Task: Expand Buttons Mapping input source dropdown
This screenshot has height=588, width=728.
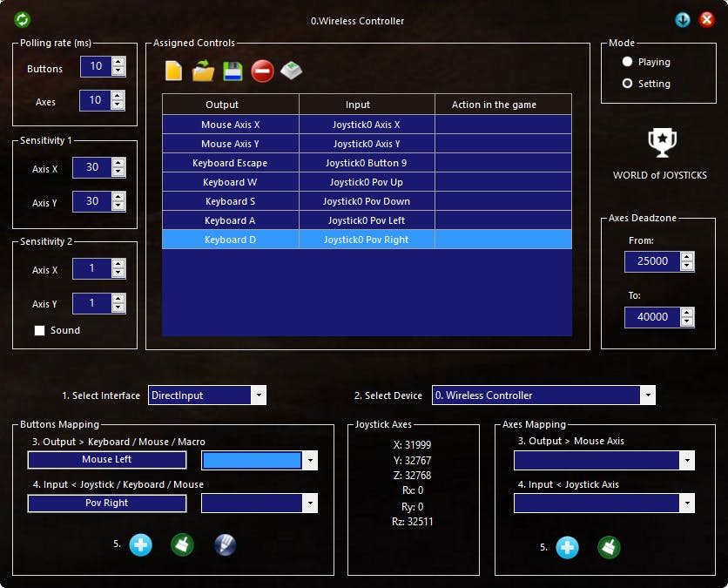Action: point(310,503)
